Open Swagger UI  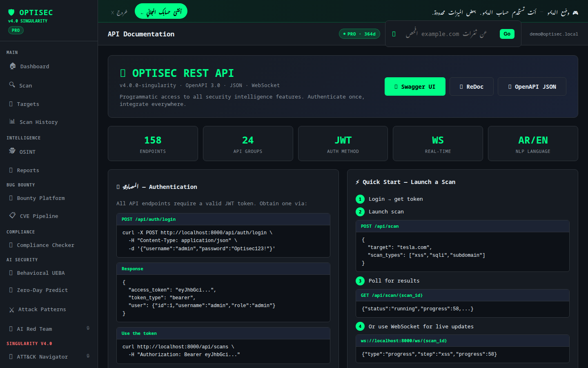[415, 87]
